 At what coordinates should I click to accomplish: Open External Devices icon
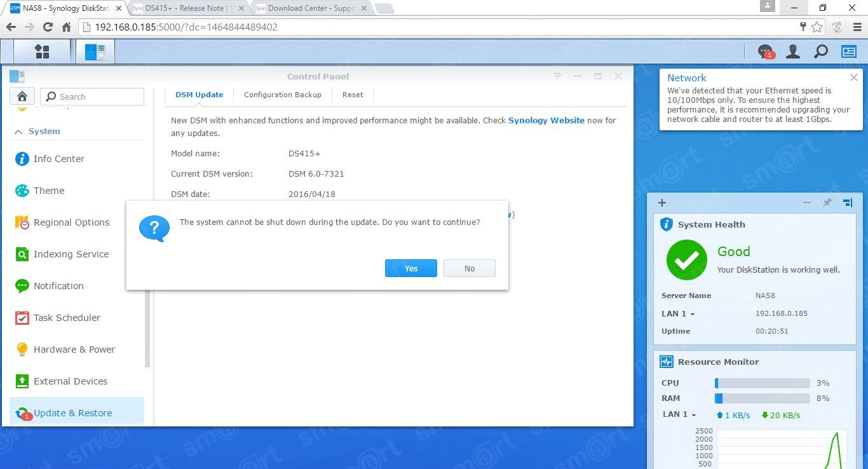click(x=22, y=381)
